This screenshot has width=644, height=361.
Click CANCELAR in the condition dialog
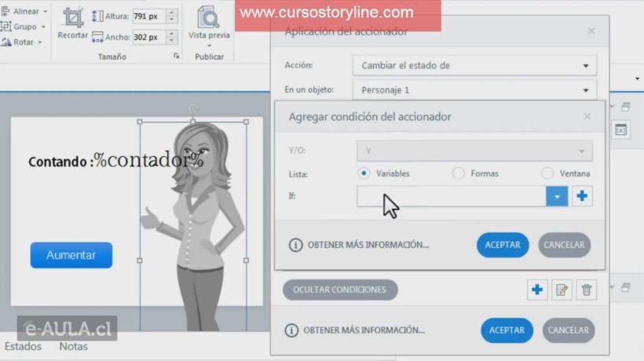point(565,245)
